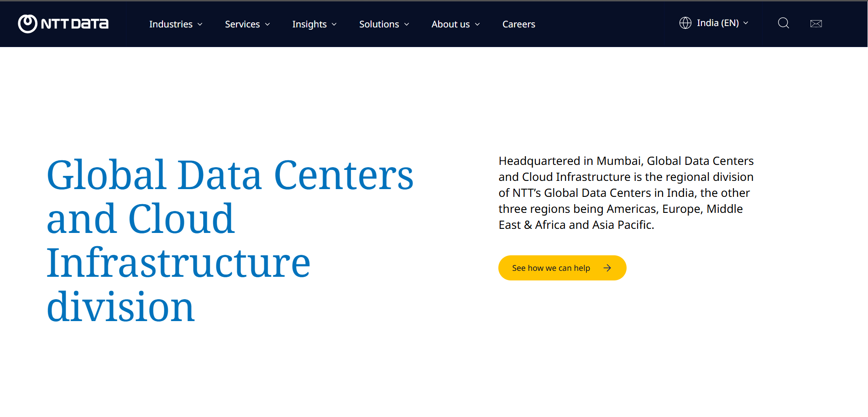Click the globe region icon
The width and height of the screenshot is (868, 417).
tap(685, 23)
